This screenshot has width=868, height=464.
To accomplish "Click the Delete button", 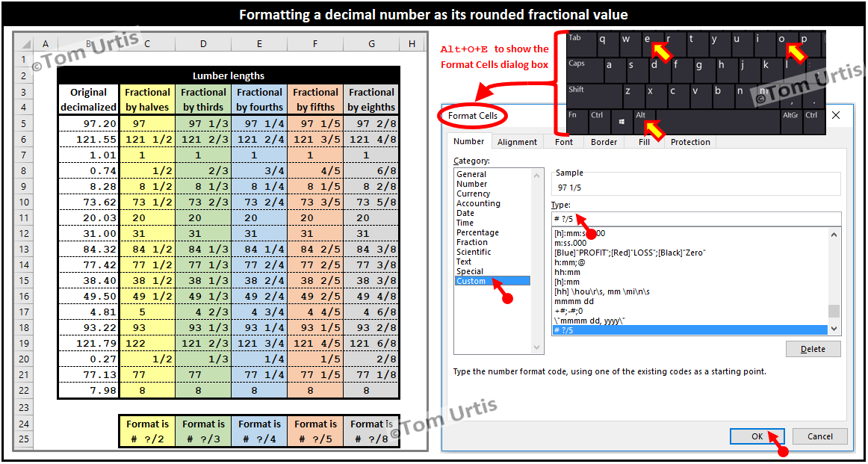I will coord(813,349).
